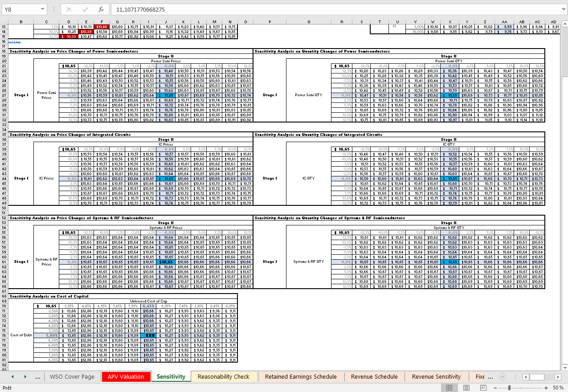The height and width of the screenshot is (392, 568).
Task: Select row header 18
Action: [4, 51]
